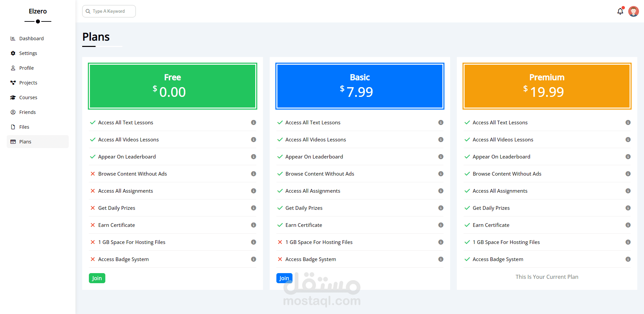Click Premium plan 'Appear On Leaderboard' text
Screen dimensions: 644x314
501,157
